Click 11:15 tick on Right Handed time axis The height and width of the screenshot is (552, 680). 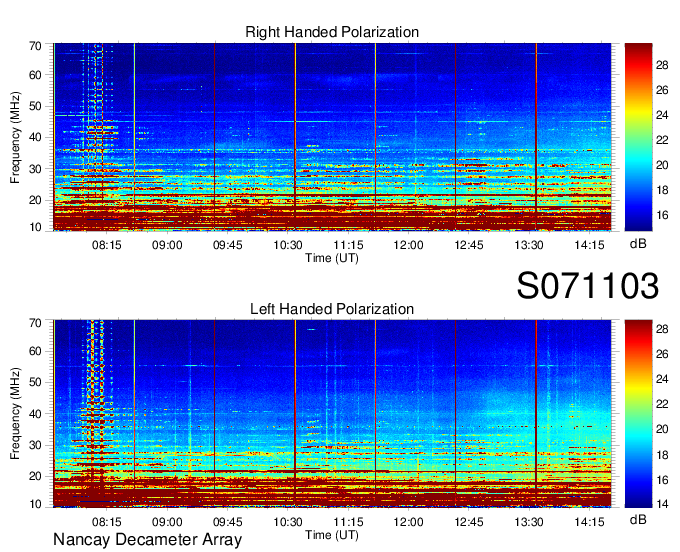(x=348, y=245)
